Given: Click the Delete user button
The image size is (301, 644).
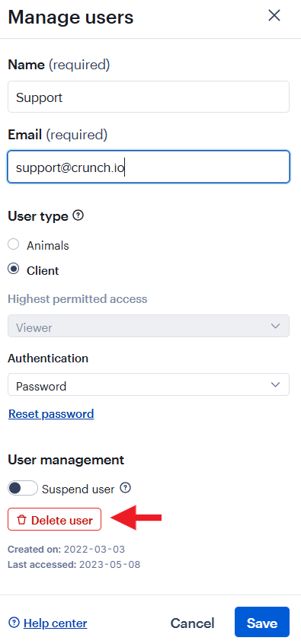Looking at the screenshot, I should tap(54, 519).
